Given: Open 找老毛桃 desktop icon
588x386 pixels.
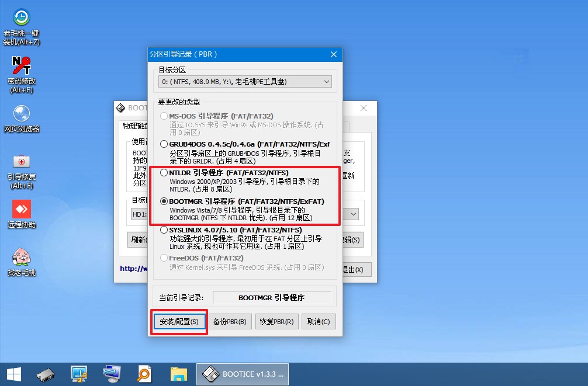Looking at the screenshot, I should 22,262.
